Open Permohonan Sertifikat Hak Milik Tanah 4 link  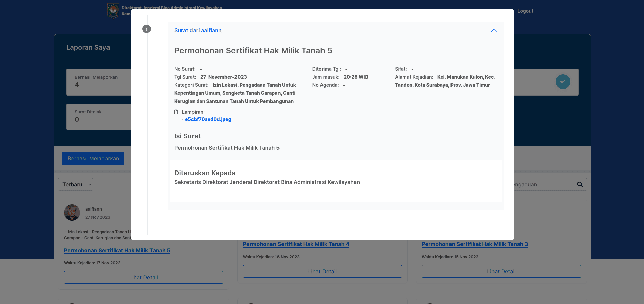tap(296, 244)
